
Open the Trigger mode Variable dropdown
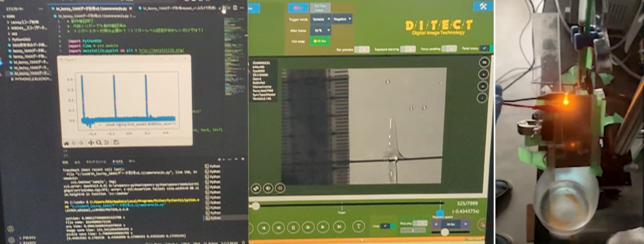[321, 19]
